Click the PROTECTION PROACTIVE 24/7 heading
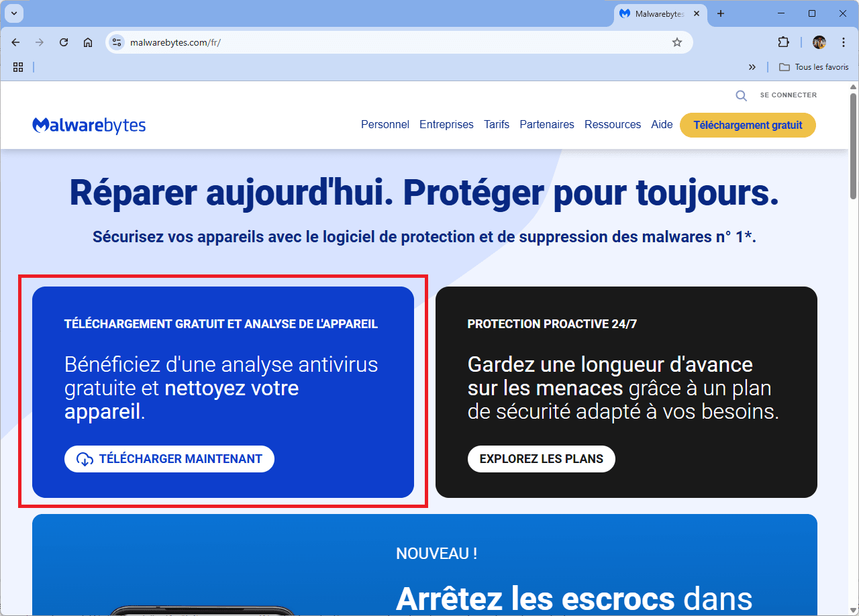The image size is (859, 616). 552,324
